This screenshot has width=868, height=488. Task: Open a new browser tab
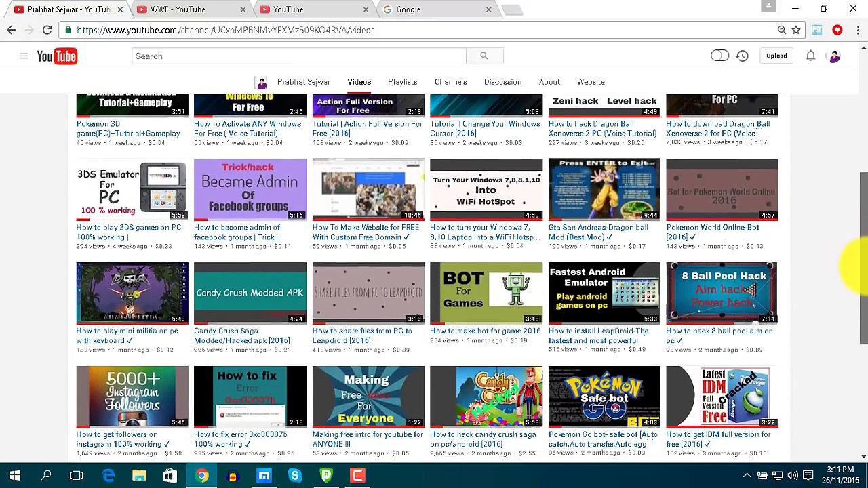point(512,9)
